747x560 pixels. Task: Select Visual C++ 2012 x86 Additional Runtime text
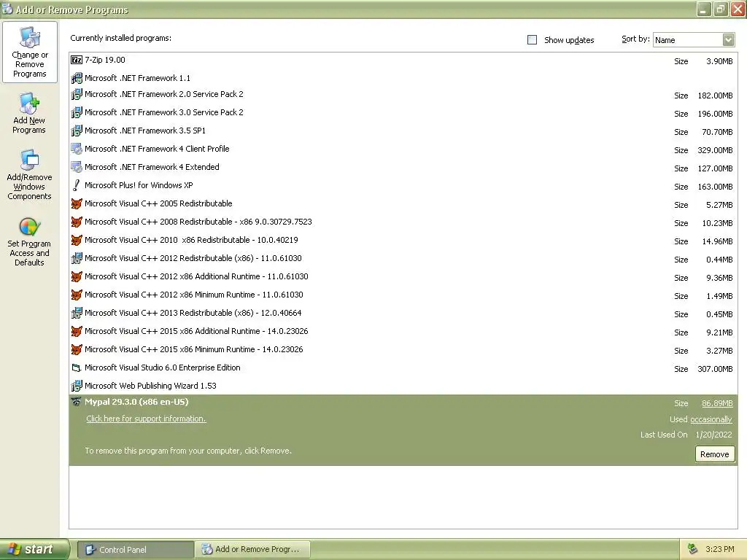pyautogui.click(x=196, y=276)
